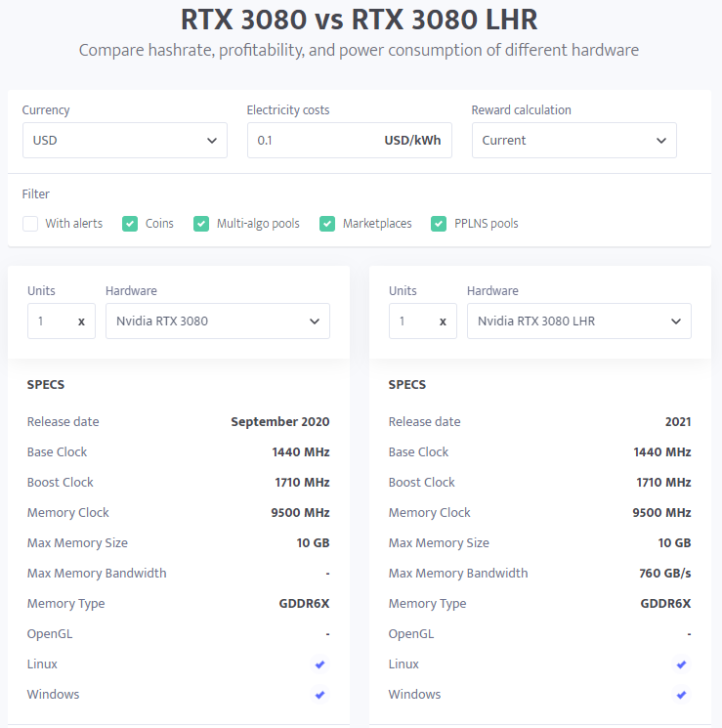Uncheck the Multi-algo pools filter
722x728 pixels.
tap(201, 224)
